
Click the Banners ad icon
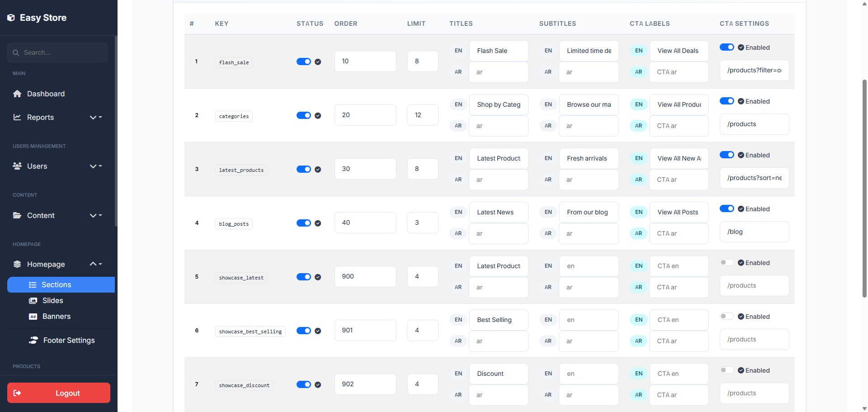tap(33, 317)
